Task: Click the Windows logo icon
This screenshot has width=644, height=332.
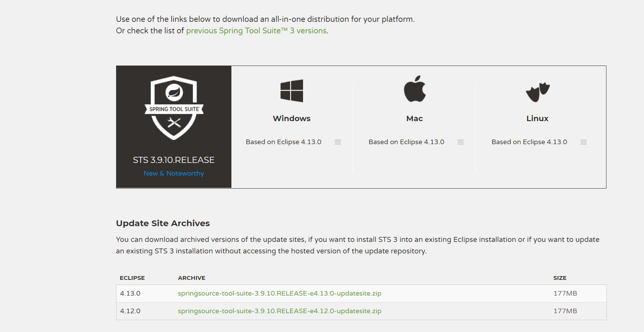Action: (x=292, y=91)
